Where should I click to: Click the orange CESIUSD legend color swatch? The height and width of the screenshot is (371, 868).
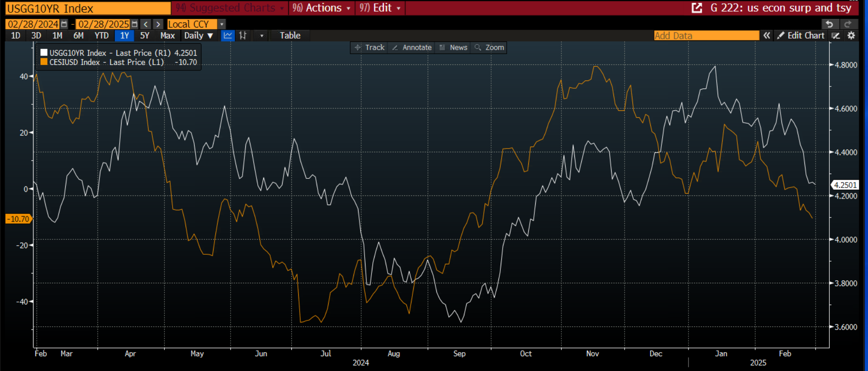(x=44, y=62)
